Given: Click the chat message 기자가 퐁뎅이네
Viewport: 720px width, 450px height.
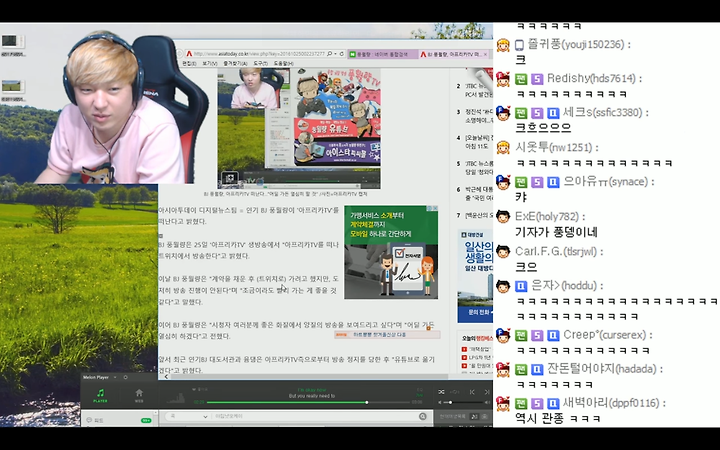Looking at the screenshot, I should (x=556, y=232).
